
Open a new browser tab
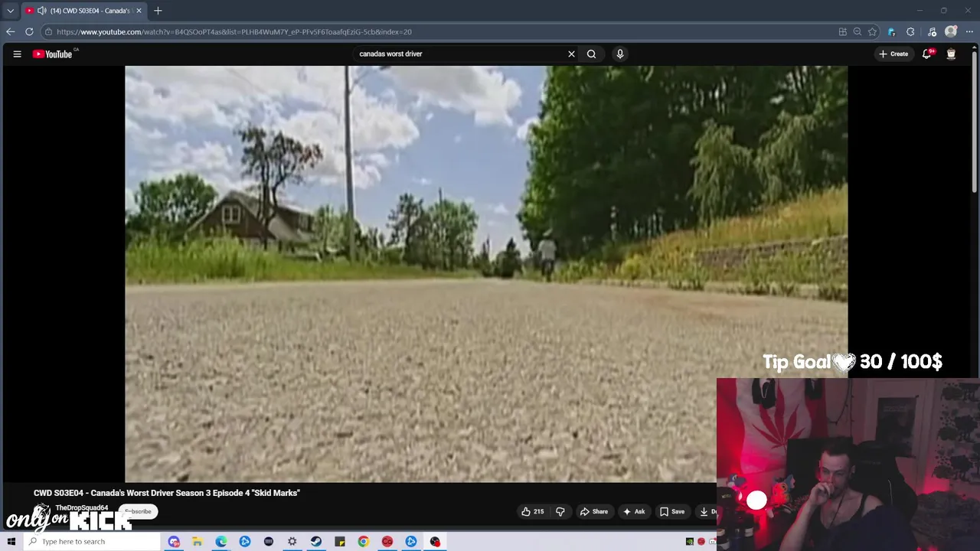(158, 11)
